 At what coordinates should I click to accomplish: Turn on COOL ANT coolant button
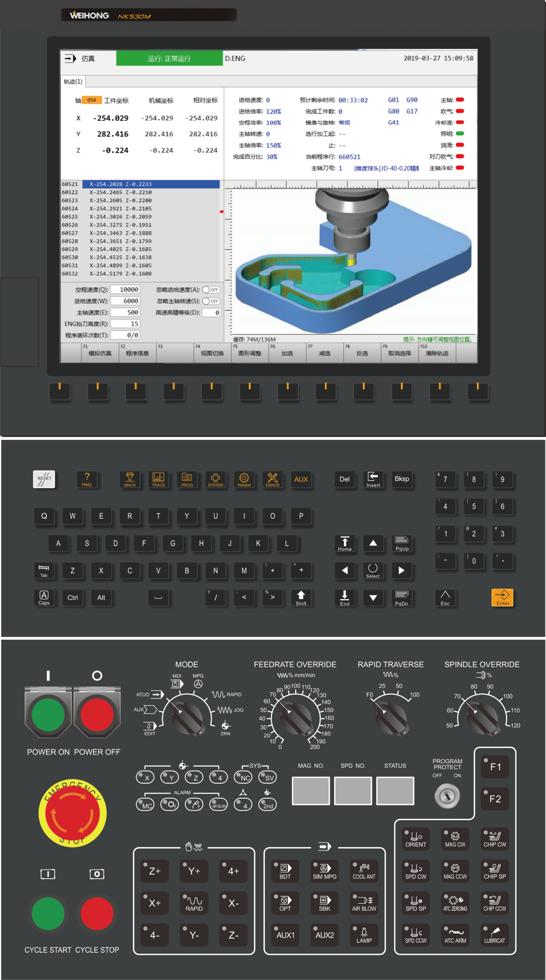[364, 871]
